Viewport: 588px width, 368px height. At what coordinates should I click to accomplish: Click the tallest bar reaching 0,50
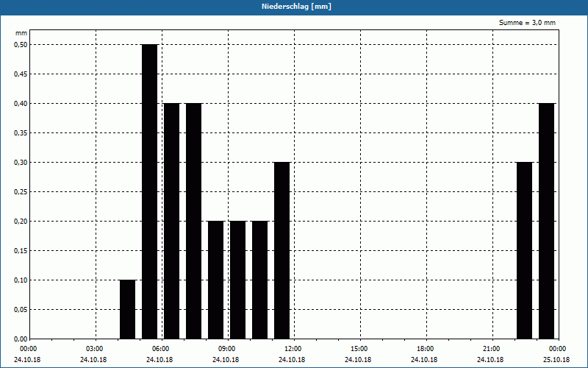coord(150,191)
